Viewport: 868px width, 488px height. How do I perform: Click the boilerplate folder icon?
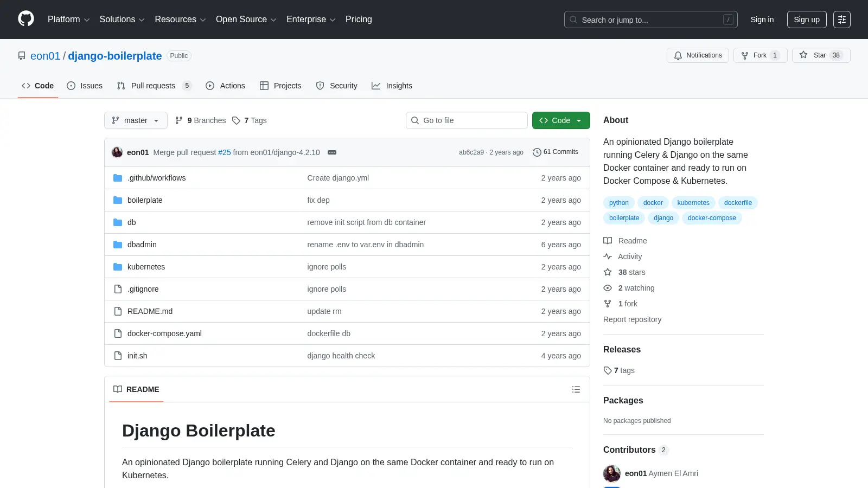118,200
